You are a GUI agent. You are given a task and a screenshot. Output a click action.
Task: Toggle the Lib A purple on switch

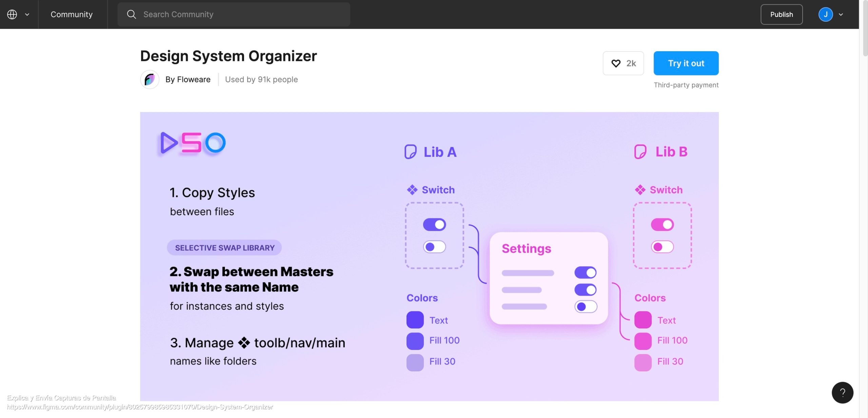coord(434,225)
